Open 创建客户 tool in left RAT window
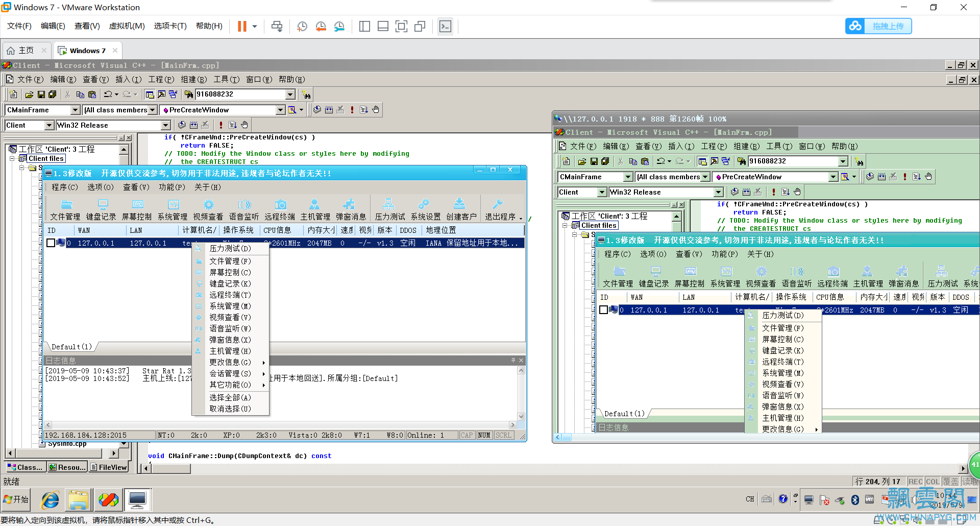Image resolution: width=980 pixels, height=526 pixels. coord(461,210)
